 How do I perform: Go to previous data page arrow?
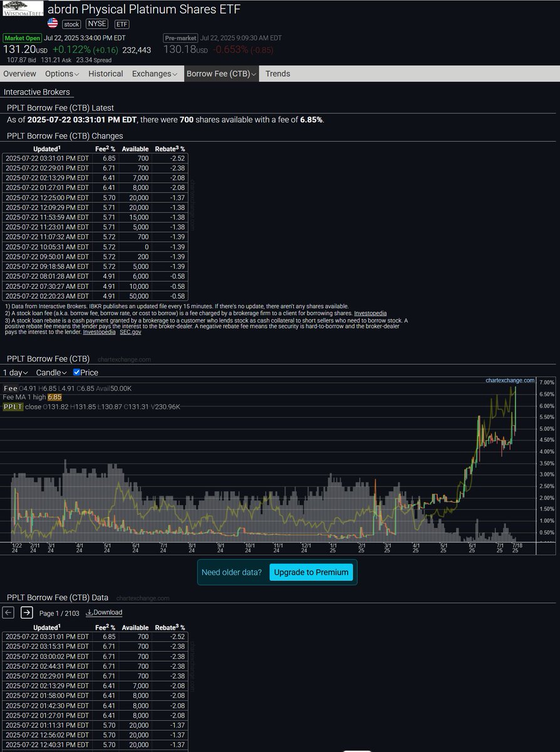(8, 613)
